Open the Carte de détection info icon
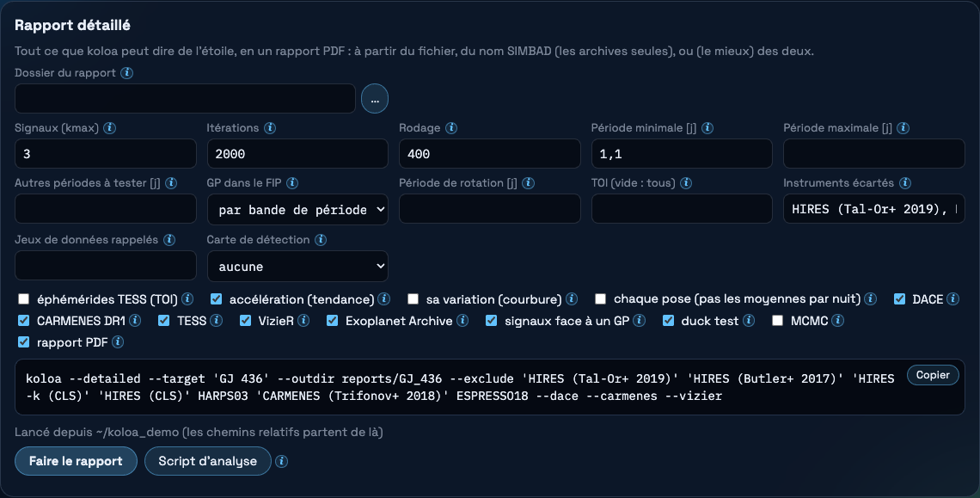Viewport: 980px width, 498px height. 321,240
